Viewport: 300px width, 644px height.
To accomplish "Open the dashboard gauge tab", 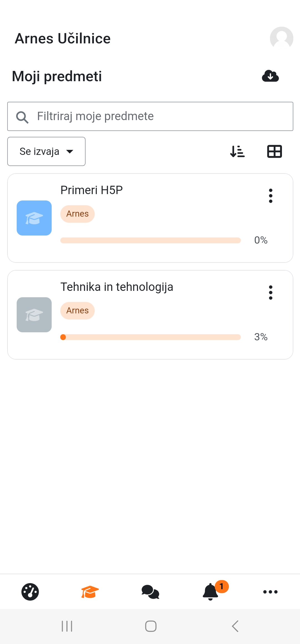I will (x=30, y=592).
